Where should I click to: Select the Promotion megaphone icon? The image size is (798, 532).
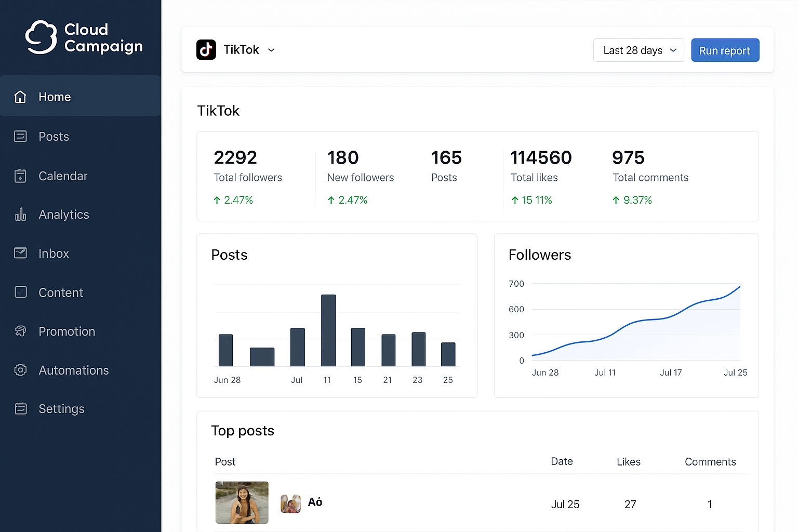[x=20, y=331]
